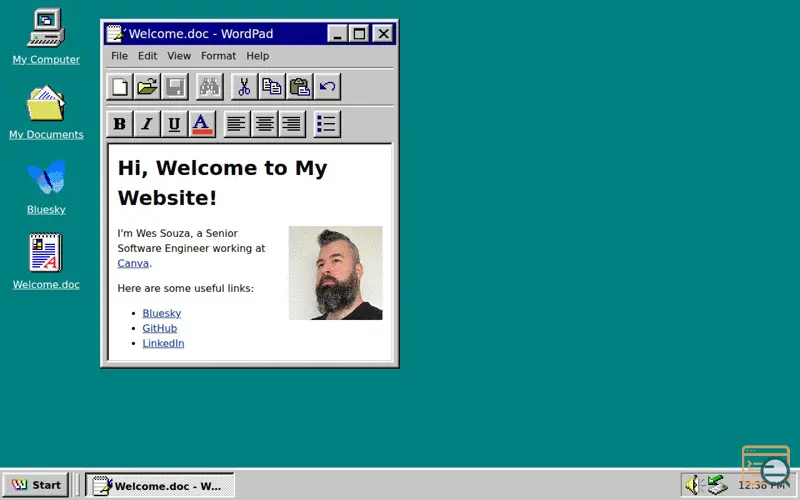Click the volume speaker tray icon
This screenshot has height=500, width=800.
click(x=692, y=485)
